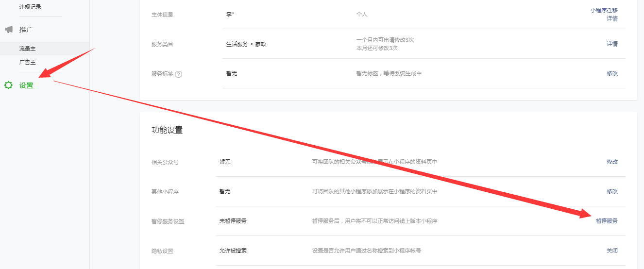The image size is (644, 269).
Task: Click 修改 for 其他小程序
Action: click(x=612, y=191)
